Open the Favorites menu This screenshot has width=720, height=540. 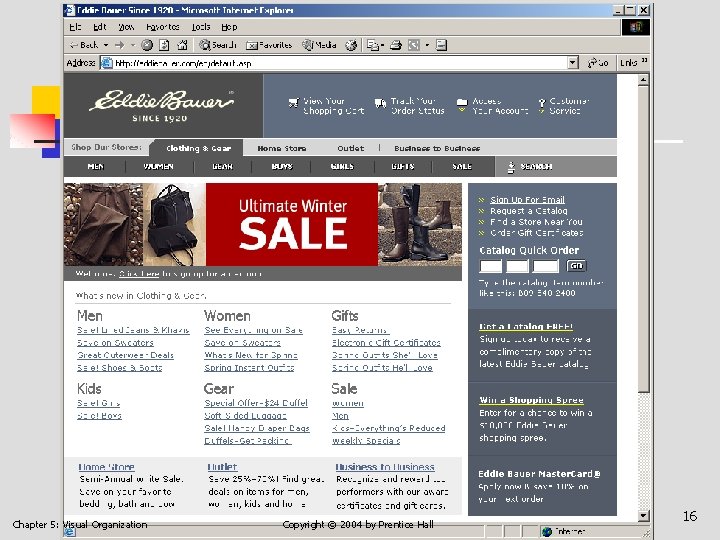pyautogui.click(x=163, y=27)
